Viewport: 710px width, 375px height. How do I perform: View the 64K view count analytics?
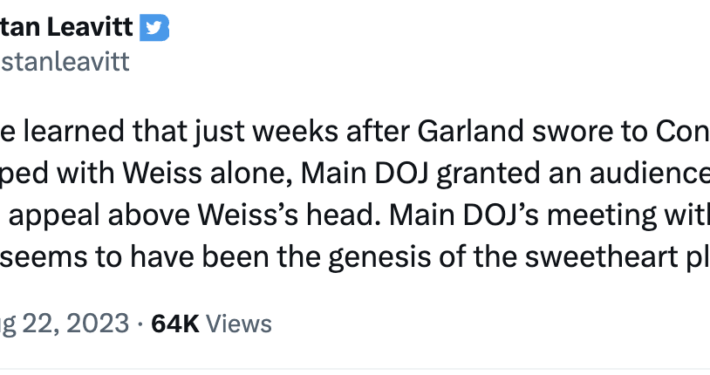pyautogui.click(x=175, y=324)
